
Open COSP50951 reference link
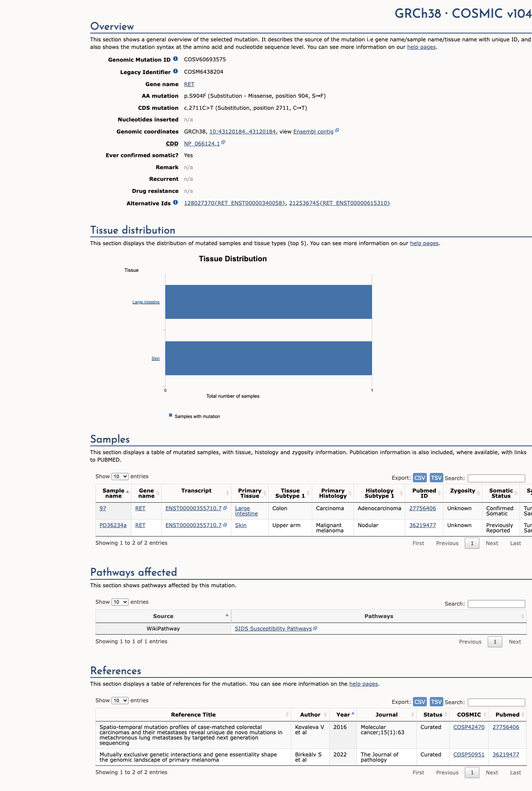[469, 755]
